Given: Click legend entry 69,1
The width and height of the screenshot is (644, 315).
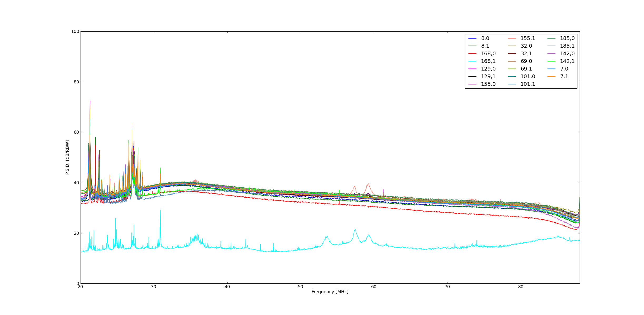Looking at the screenshot, I should 520,69.
